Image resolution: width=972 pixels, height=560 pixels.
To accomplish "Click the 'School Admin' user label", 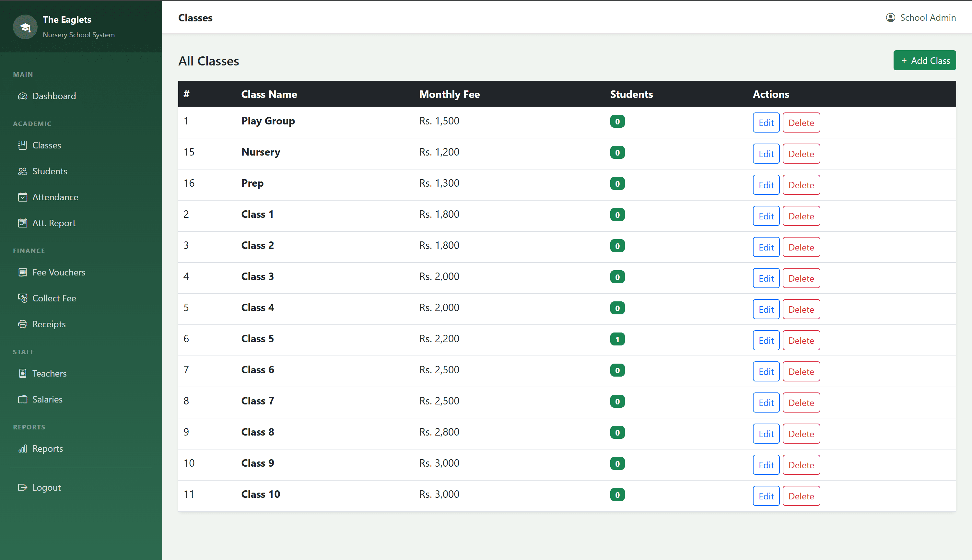I will pyautogui.click(x=928, y=18).
